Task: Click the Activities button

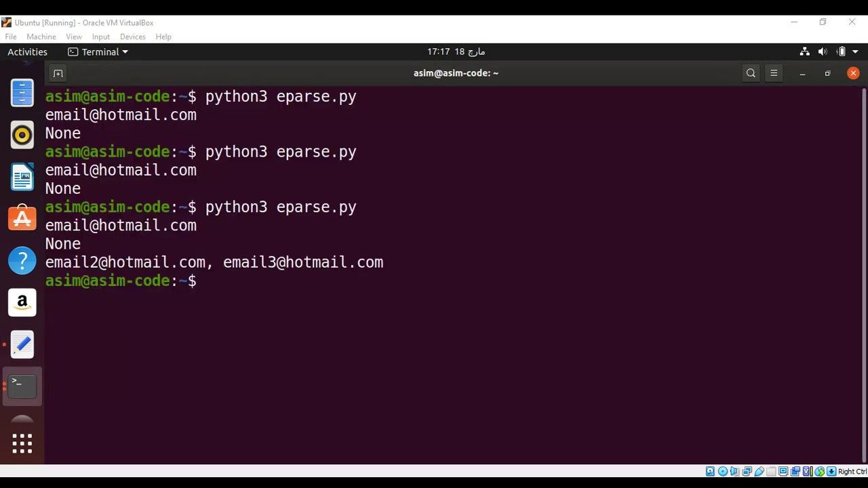Action: 27,52
